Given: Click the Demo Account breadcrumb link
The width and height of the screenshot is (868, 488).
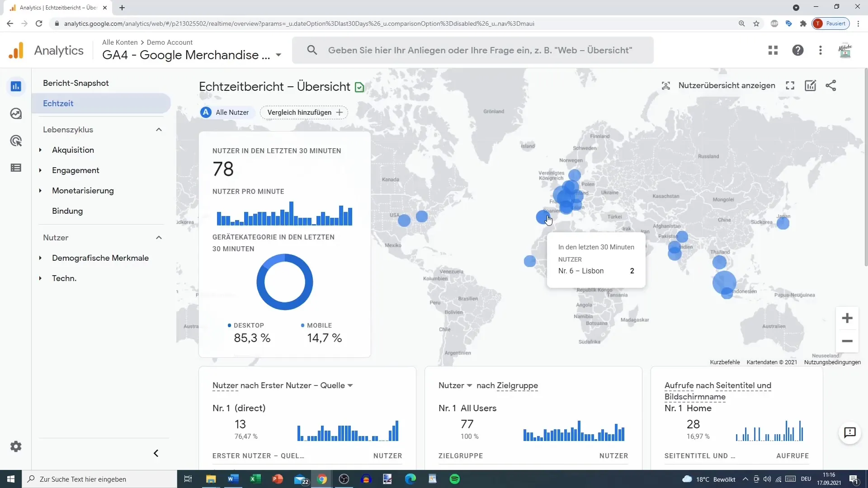Looking at the screenshot, I should (170, 42).
